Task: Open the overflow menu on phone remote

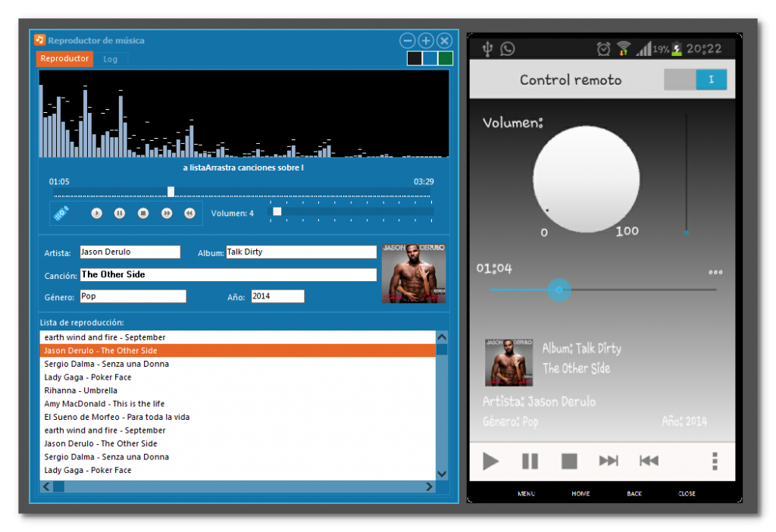Action: (715, 462)
